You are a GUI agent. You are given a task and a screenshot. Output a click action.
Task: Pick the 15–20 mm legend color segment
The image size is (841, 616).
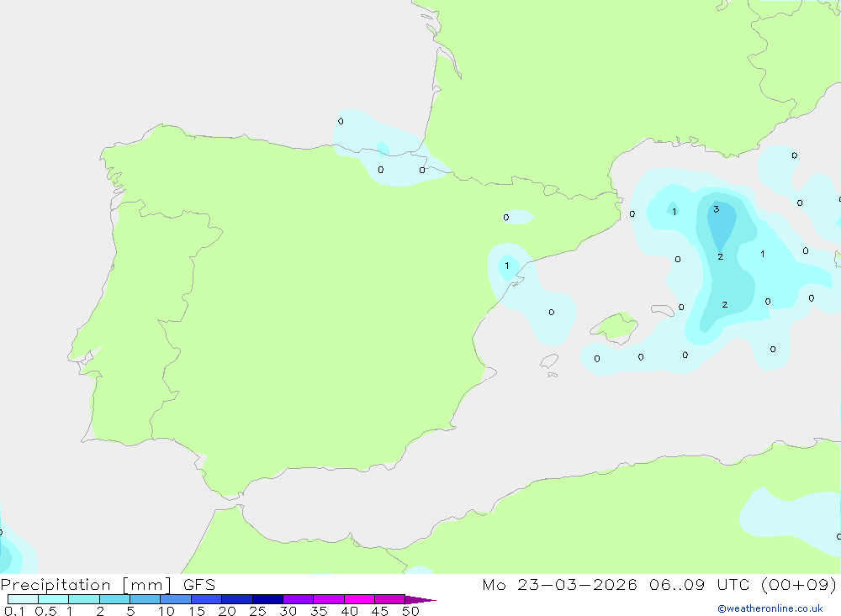coord(207,599)
